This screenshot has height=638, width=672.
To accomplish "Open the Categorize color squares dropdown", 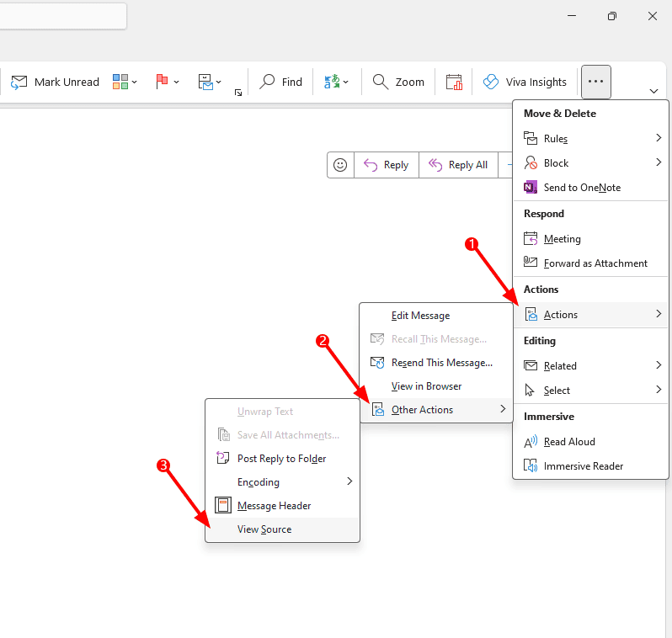I will pos(125,82).
